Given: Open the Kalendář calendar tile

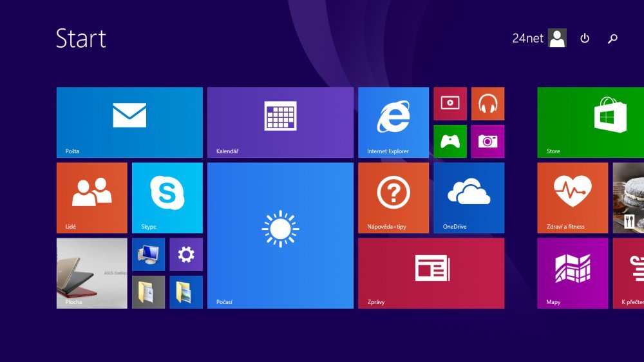Looking at the screenshot, I should pos(280,122).
